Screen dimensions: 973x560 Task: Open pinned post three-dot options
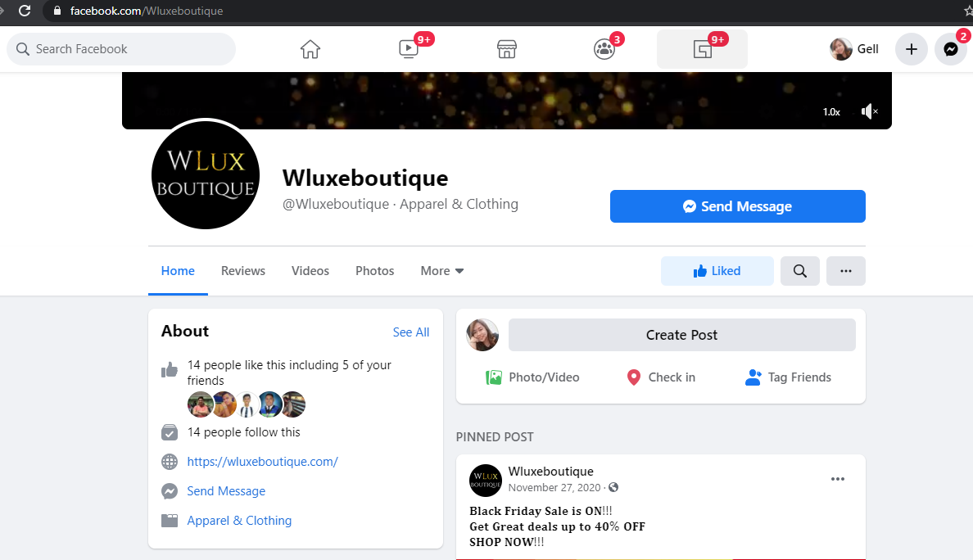[838, 479]
